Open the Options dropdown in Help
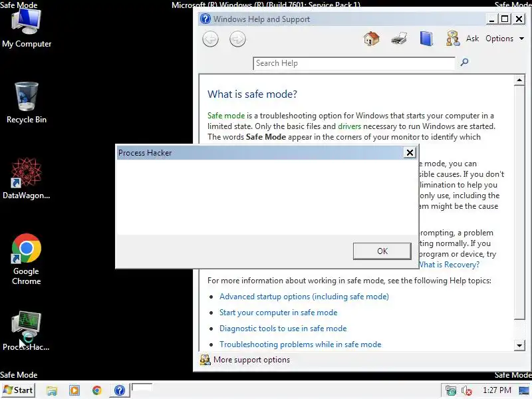Screen dimensions: 532x399 [x=505, y=39]
